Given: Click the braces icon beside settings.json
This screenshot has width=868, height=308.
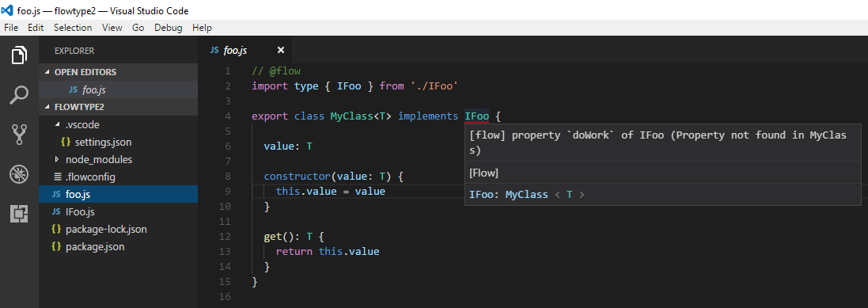Looking at the screenshot, I should tap(66, 143).
